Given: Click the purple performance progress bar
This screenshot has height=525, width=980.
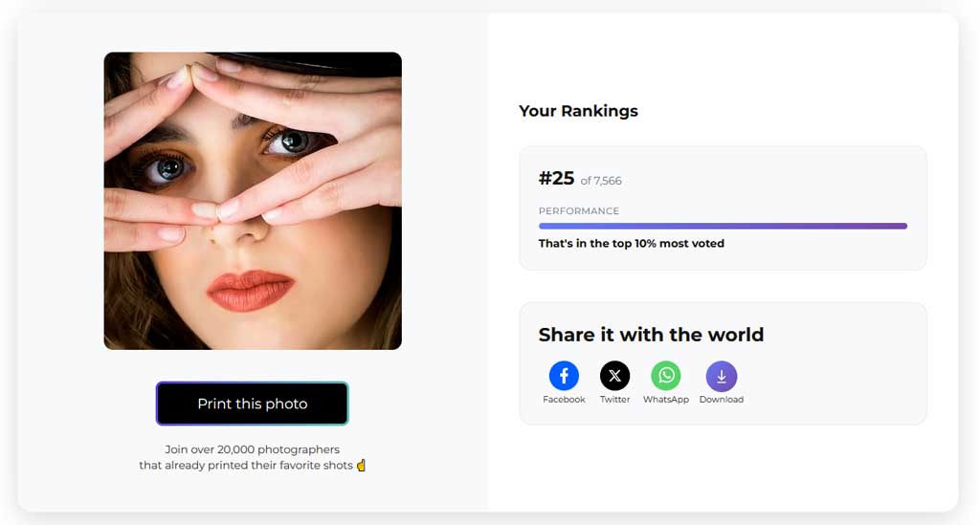Looking at the screenshot, I should 723,227.
